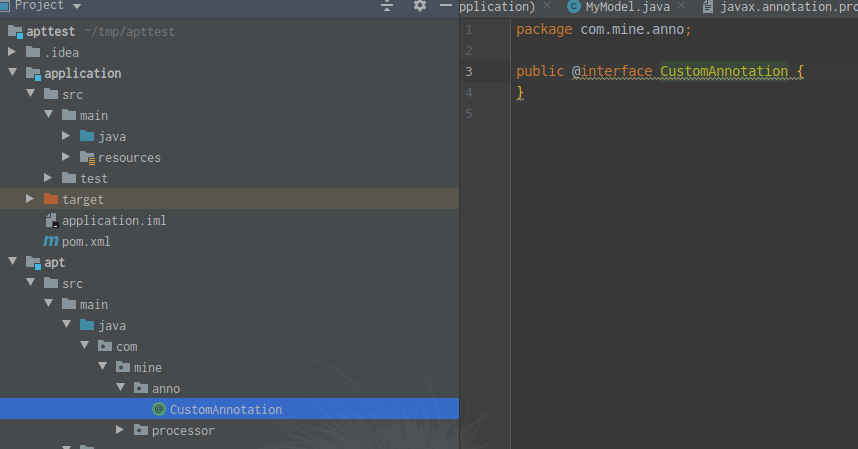
Task: Collapse the apt module
Action: [x=13, y=261]
